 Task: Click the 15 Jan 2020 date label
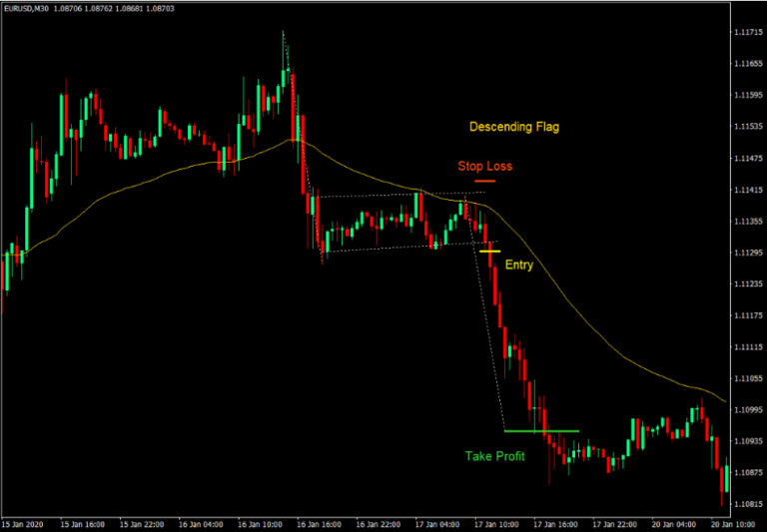[x=25, y=523]
